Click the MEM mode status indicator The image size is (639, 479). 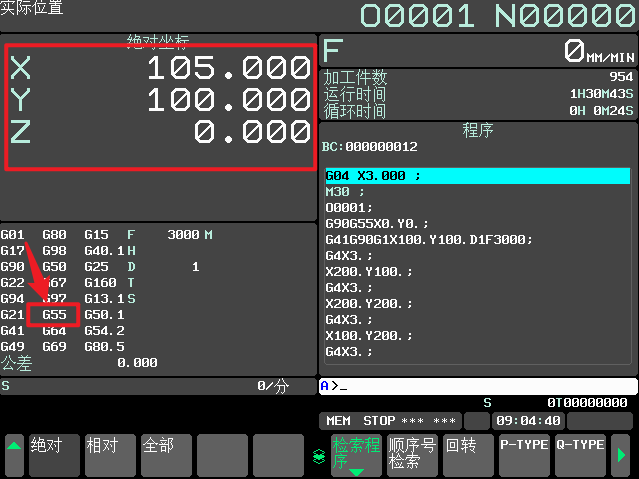tap(338, 421)
